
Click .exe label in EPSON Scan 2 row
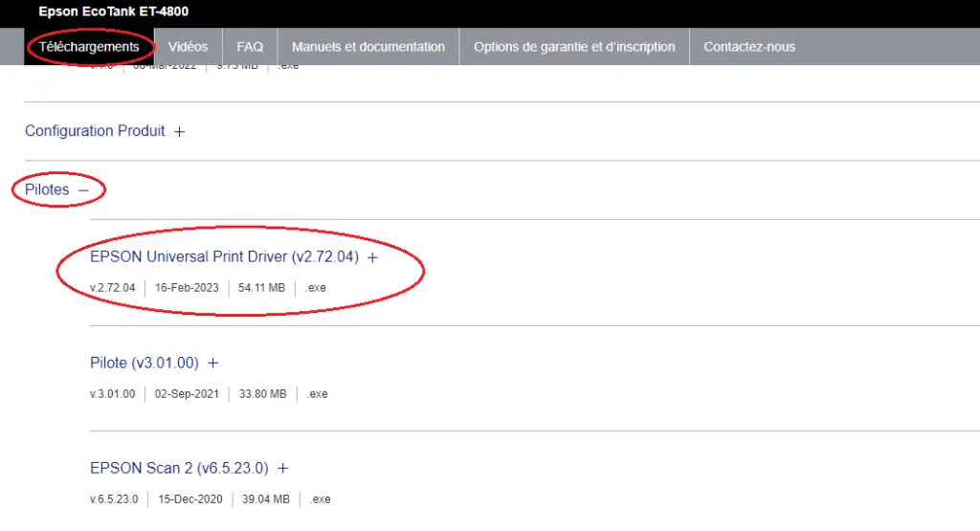321,499
